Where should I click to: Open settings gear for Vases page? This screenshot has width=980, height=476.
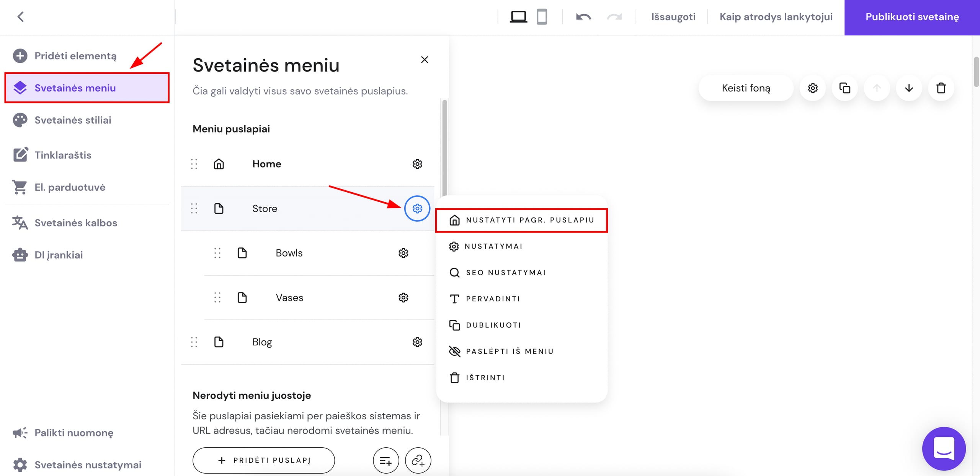point(403,298)
